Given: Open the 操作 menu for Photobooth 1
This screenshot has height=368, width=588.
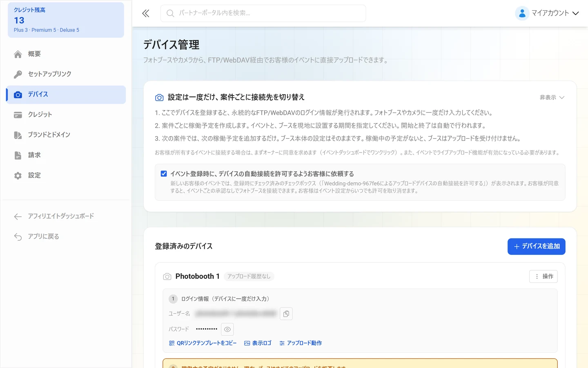Looking at the screenshot, I should click(x=543, y=276).
